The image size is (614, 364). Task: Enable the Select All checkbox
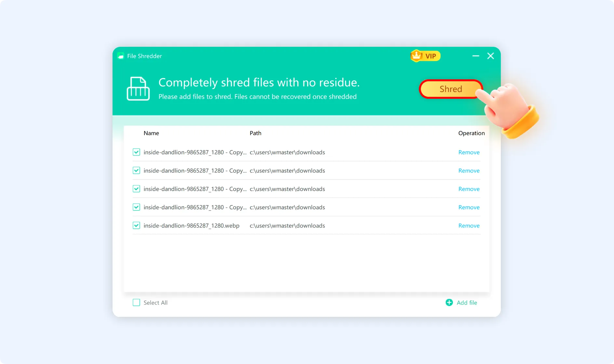click(136, 302)
